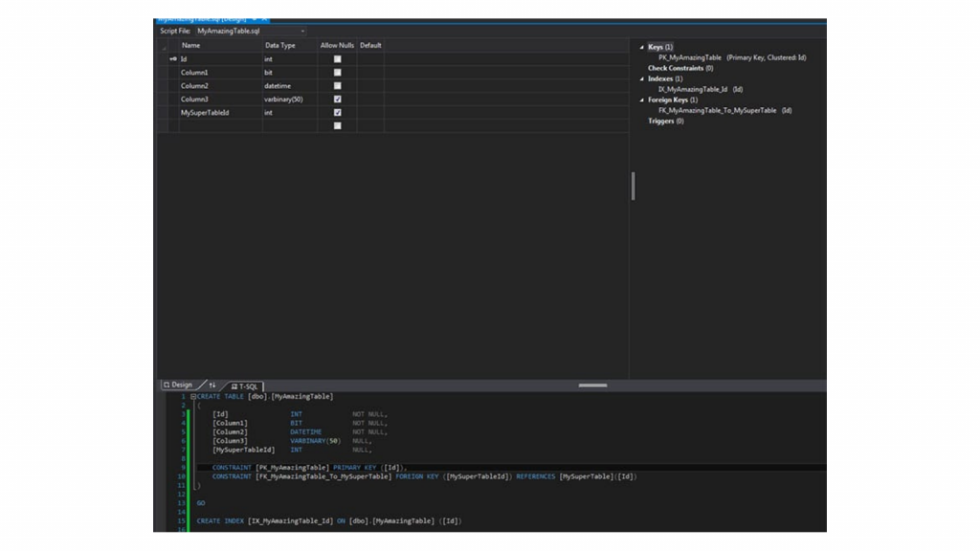This screenshot has height=551, width=980.
Task: Click 'CREATE TABLE' keyword on code line 1
Action: [x=221, y=397]
